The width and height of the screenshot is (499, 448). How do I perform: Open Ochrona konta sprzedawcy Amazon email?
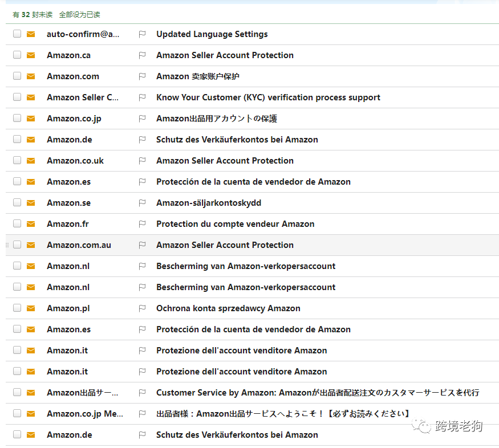(228, 308)
